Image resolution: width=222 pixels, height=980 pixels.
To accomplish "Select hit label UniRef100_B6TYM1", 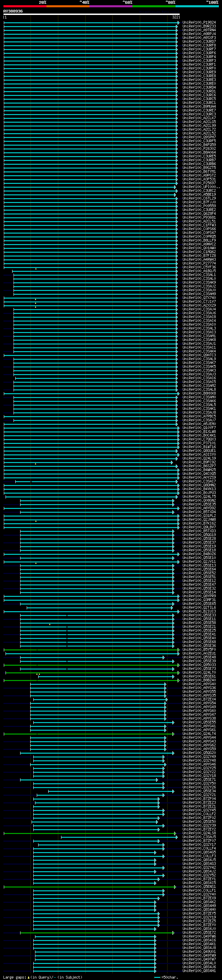I will click(x=199, y=172).
